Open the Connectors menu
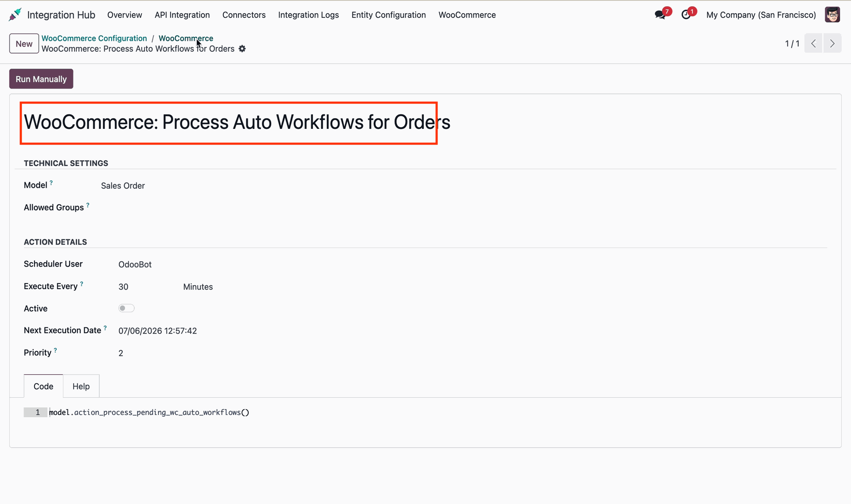Viewport: 851px width, 504px height. tap(244, 15)
